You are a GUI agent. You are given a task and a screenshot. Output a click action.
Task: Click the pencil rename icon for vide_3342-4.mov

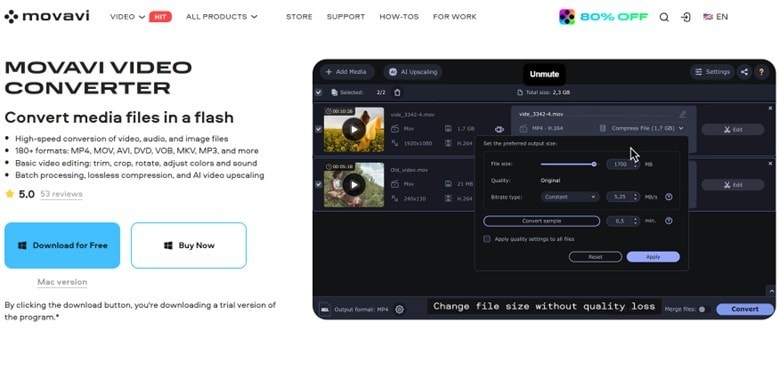tap(682, 114)
